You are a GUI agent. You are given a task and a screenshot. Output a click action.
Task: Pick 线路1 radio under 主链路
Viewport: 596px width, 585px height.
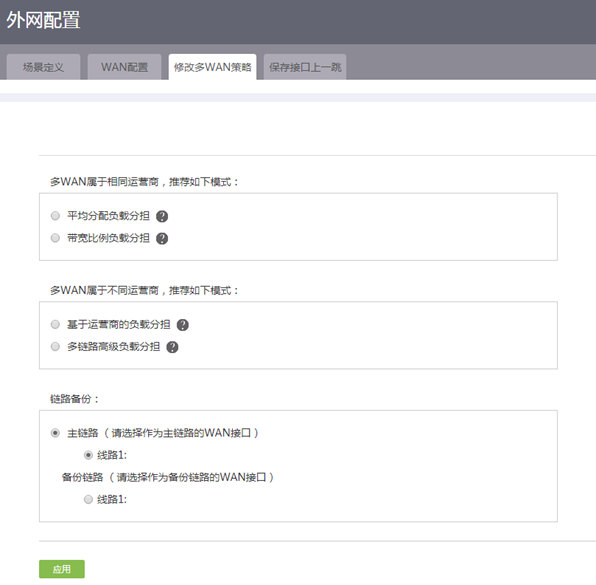tap(88, 455)
